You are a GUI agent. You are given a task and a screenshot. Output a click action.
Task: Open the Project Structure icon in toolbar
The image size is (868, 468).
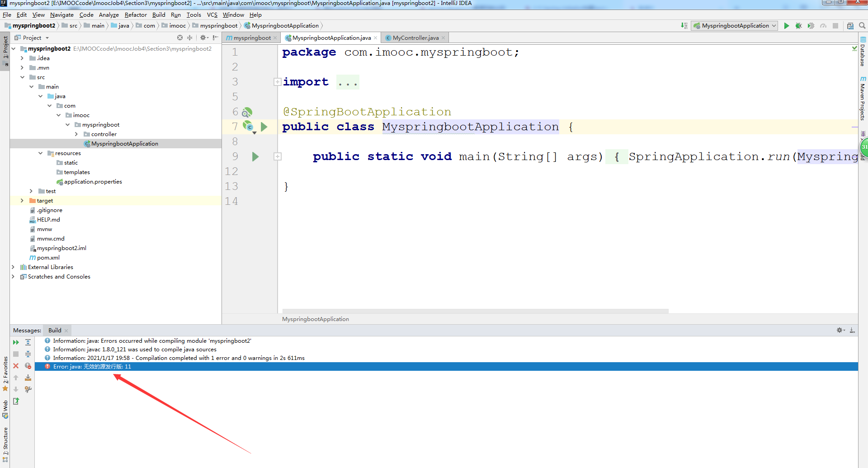tap(850, 26)
